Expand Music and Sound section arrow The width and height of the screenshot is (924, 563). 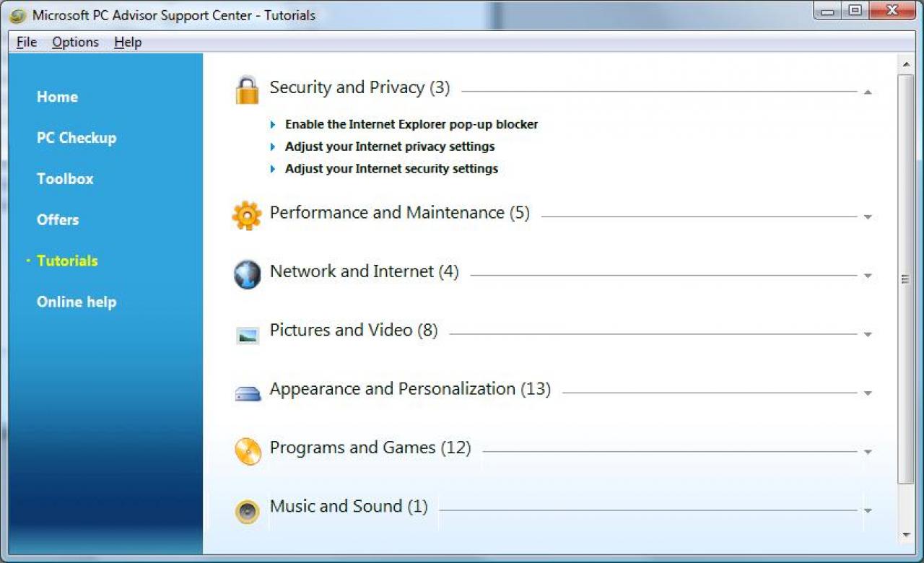pyautogui.click(x=868, y=511)
